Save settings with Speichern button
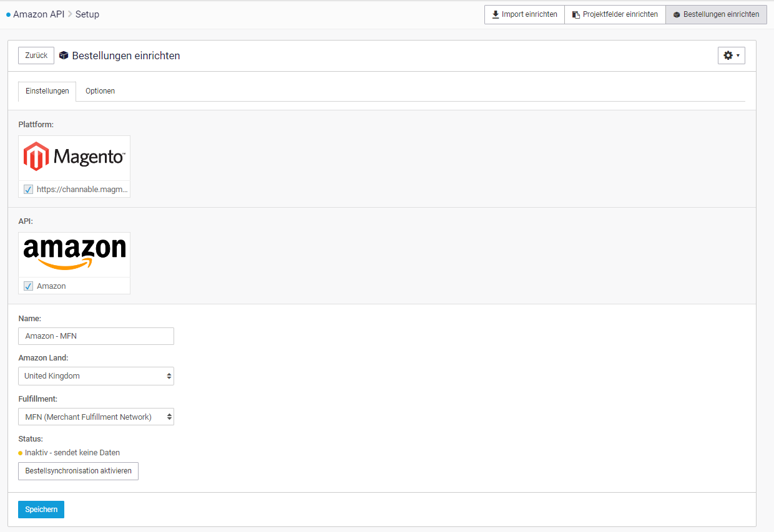This screenshot has width=774, height=532. point(41,510)
